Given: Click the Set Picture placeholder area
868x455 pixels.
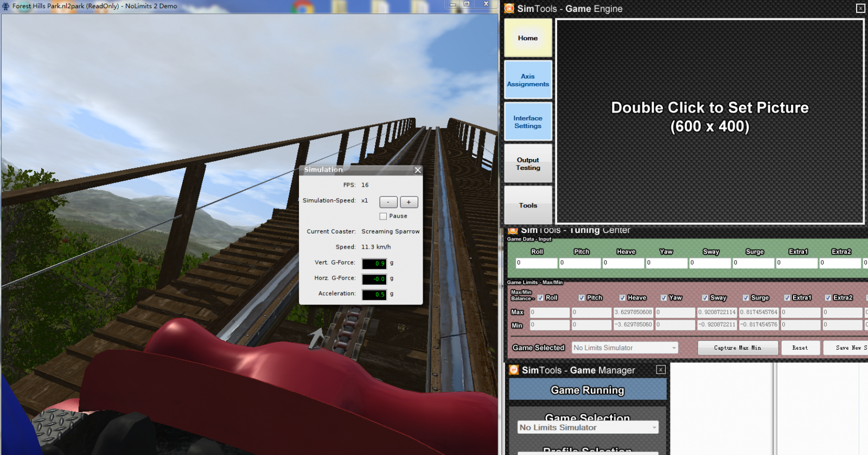Looking at the screenshot, I should (710, 122).
